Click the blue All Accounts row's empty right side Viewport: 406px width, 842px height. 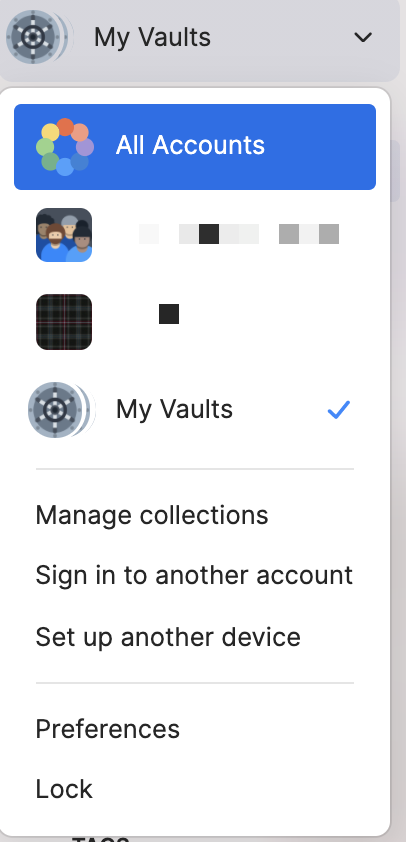tap(320, 147)
